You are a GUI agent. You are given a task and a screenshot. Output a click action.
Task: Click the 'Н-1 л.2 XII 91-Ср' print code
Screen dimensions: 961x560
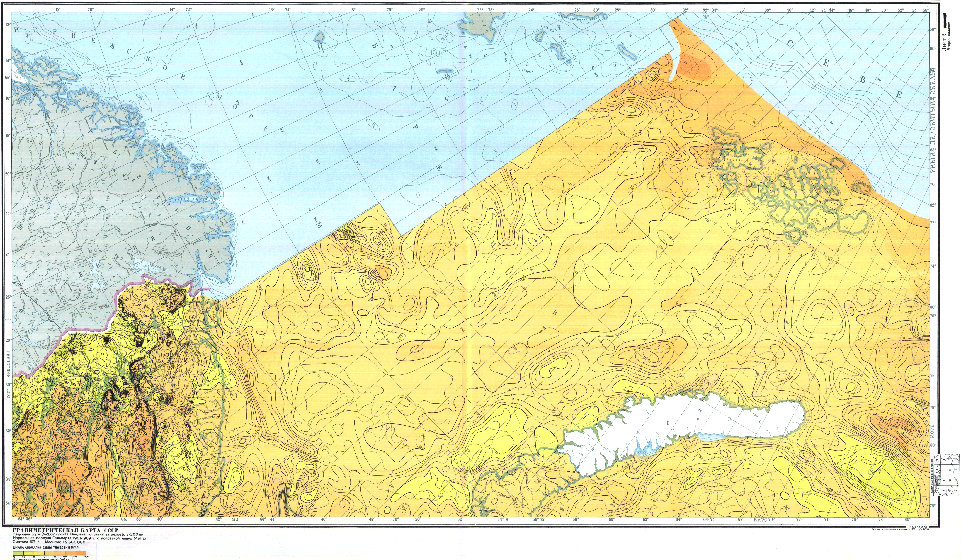918,527
